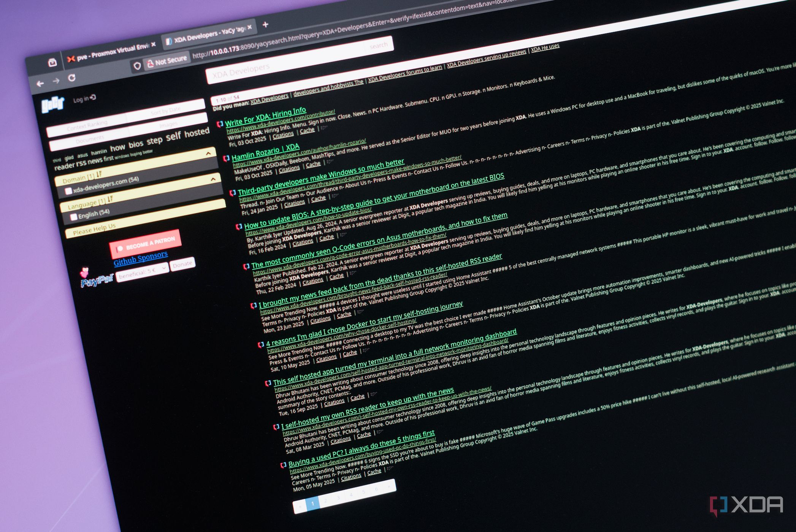Click the browser address bar URL
This screenshot has height=532, width=796.
point(354,29)
